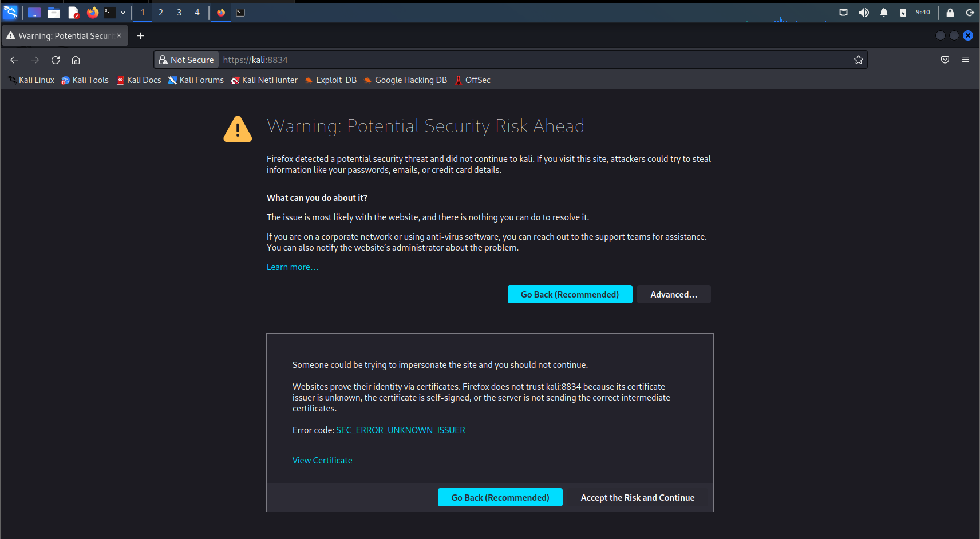Screen dimensions: 980x539
Task: Open the Kali Tools bookmark
Action: 85,80
